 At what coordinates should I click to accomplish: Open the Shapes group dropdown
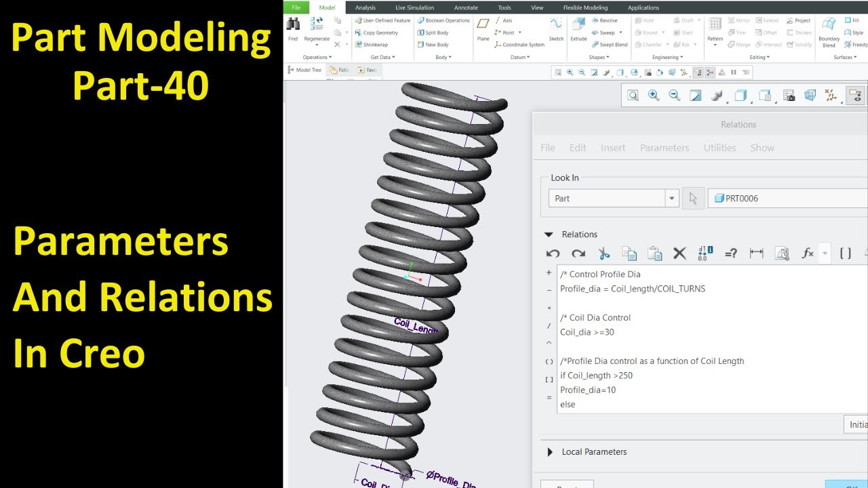click(x=599, y=58)
